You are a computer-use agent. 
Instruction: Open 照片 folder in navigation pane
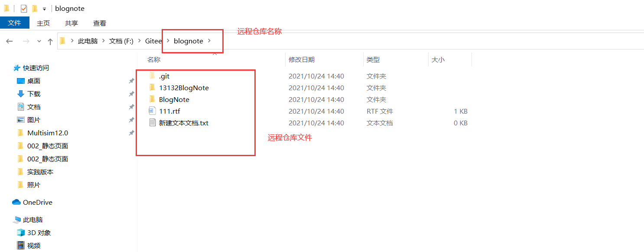tap(34, 185)
